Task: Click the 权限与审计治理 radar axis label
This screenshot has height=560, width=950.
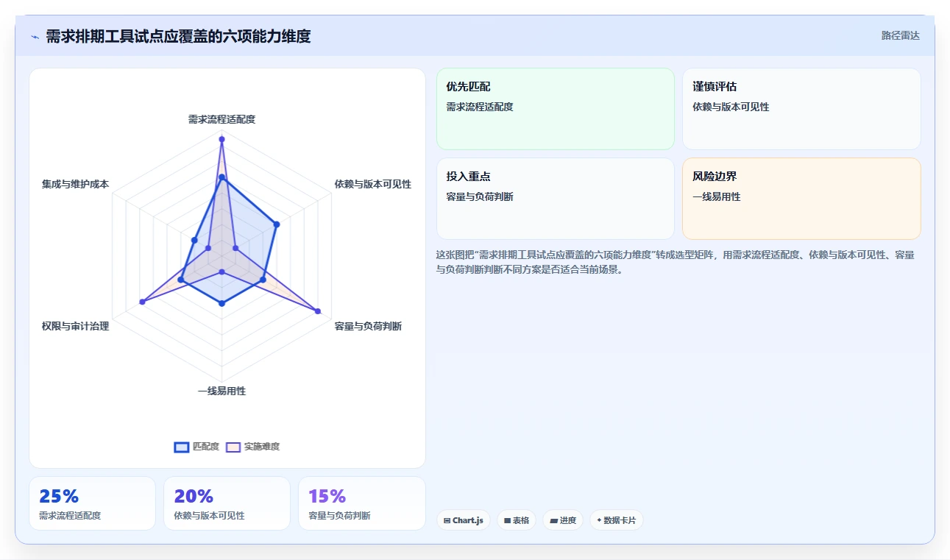Action: (x=75, y=326)
